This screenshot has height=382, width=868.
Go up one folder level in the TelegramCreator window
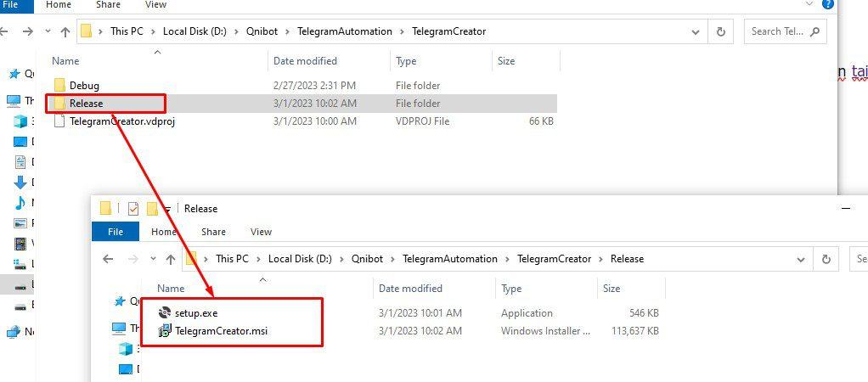65,32
